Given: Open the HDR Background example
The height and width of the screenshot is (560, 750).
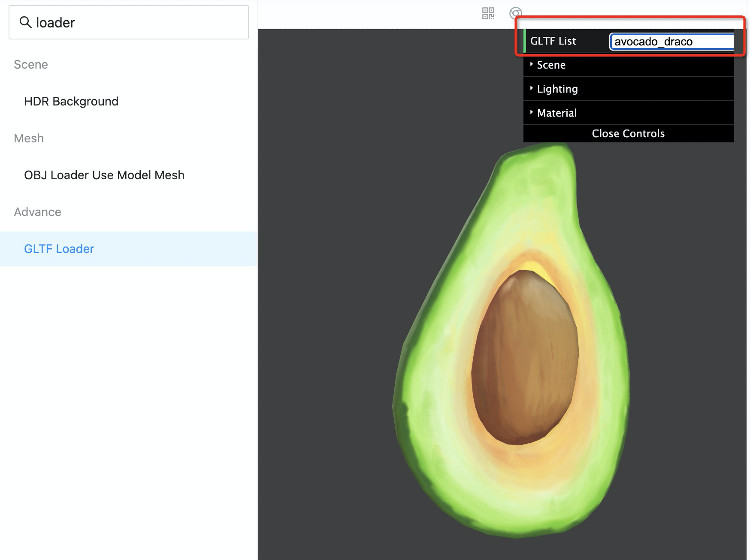Looking at the screenshot, I should (71, 101).
